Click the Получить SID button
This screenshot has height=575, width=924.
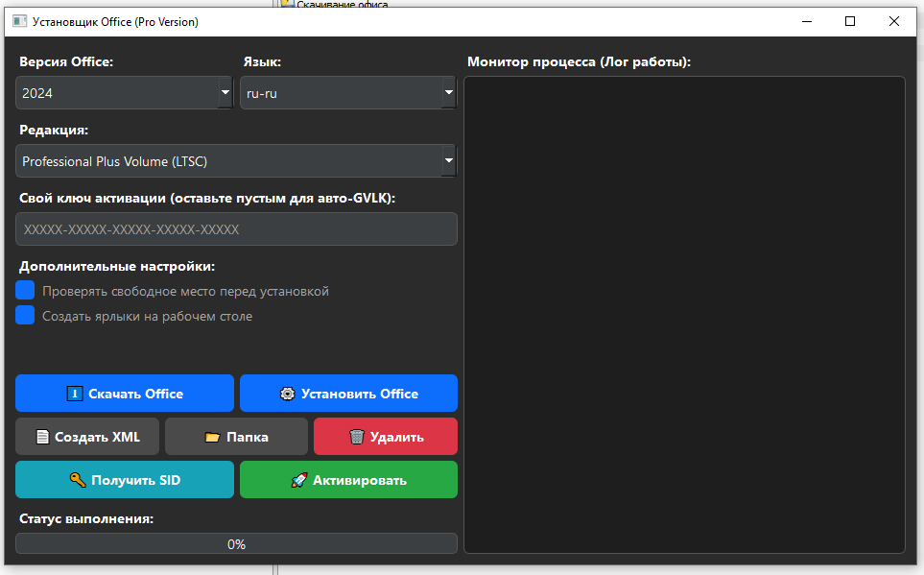click(x=125, y=479)
